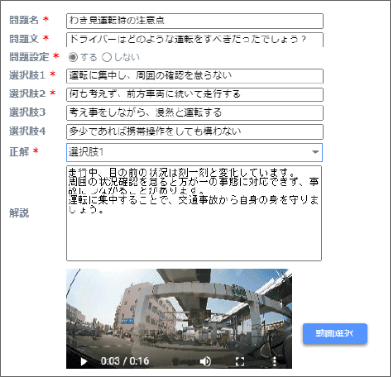Screen dimensions: 391x377
Task: Open the video's three-dot options menu
Action: click(x=274, y=361)
